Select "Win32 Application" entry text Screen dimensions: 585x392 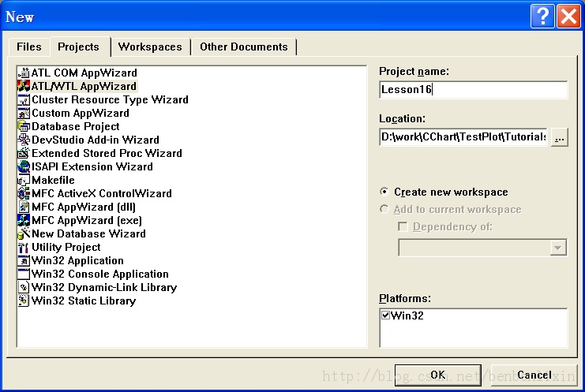pos(77,260)
